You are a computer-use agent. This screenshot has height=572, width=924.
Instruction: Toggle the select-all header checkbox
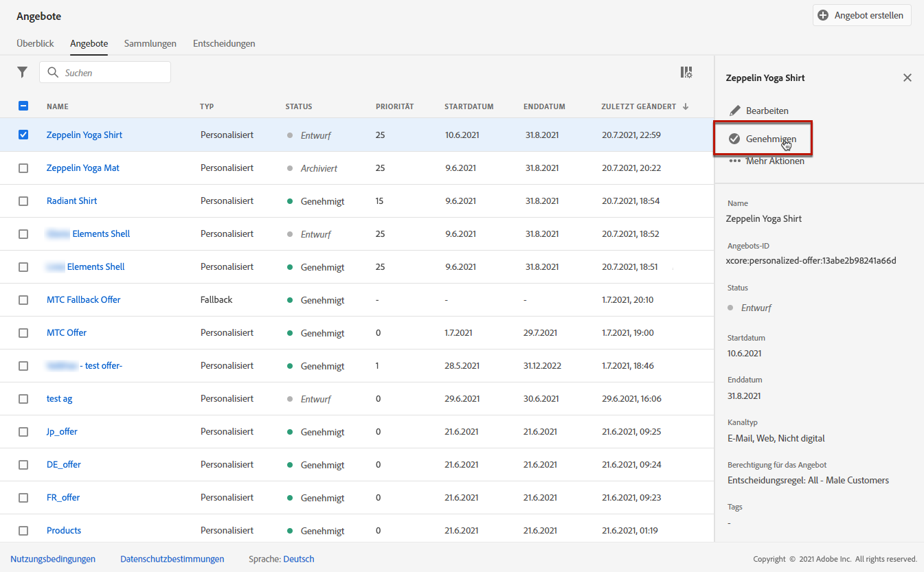point(23,106)
